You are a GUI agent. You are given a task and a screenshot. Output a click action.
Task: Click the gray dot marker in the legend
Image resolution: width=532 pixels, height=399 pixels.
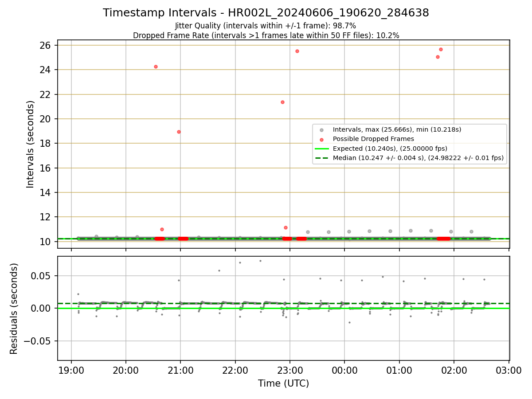pyautogui.click(x=322, y=130)
